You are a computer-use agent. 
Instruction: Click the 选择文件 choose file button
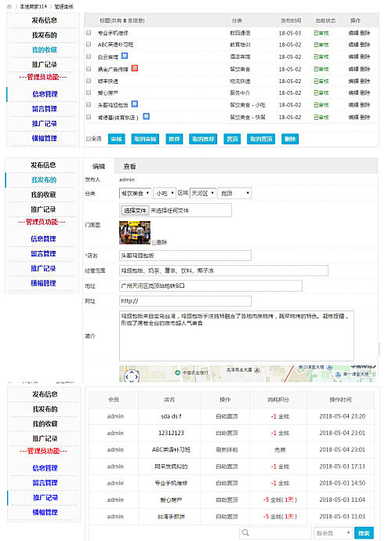coord(135,210)
